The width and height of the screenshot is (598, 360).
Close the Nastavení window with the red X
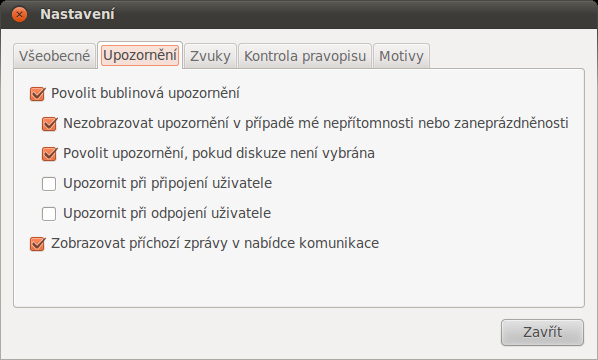(x=19, y=14)
